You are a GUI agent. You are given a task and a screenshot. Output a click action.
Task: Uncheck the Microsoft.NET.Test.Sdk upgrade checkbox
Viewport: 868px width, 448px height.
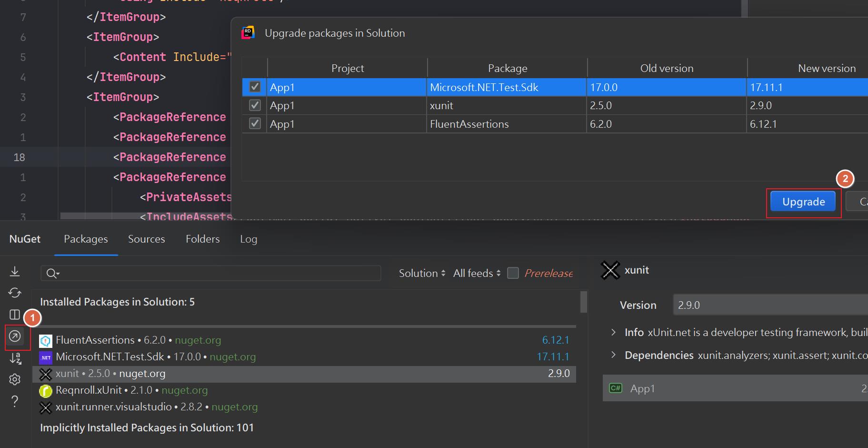pyautogui.click(x=255, y=87)
